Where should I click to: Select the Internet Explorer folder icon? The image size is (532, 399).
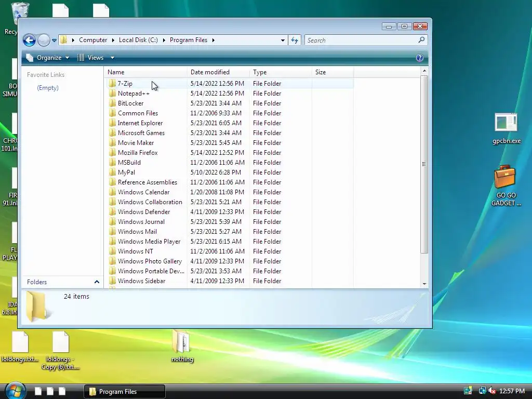click(112, 123)
